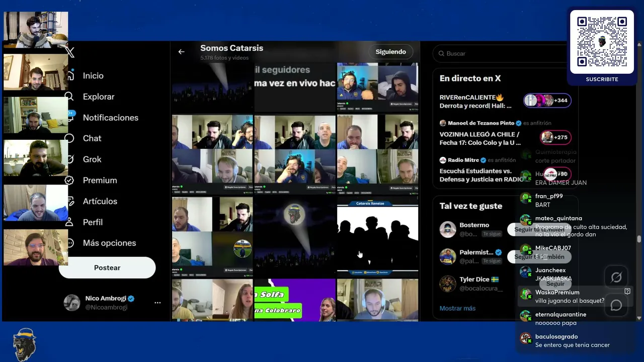Open the 'seguidores' text thumbnail
The image size is (644, 362).
point(295,86)
